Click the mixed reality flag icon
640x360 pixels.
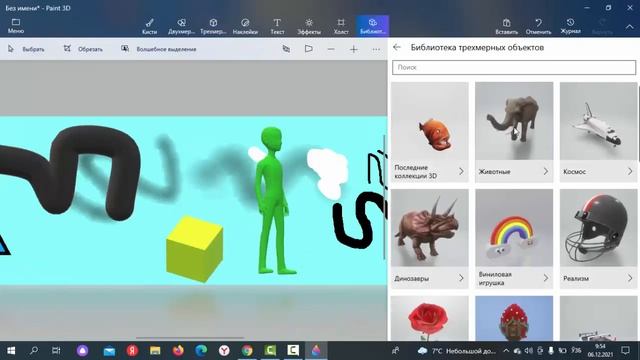[309, 49]
